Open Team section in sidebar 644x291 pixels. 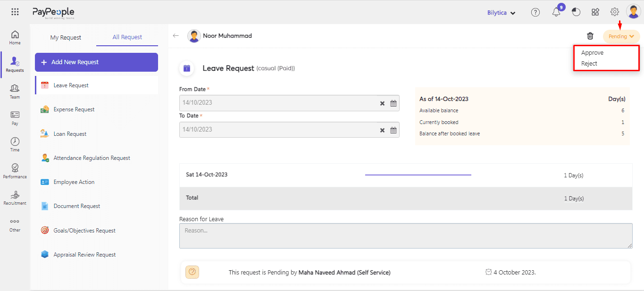(15, 91)
